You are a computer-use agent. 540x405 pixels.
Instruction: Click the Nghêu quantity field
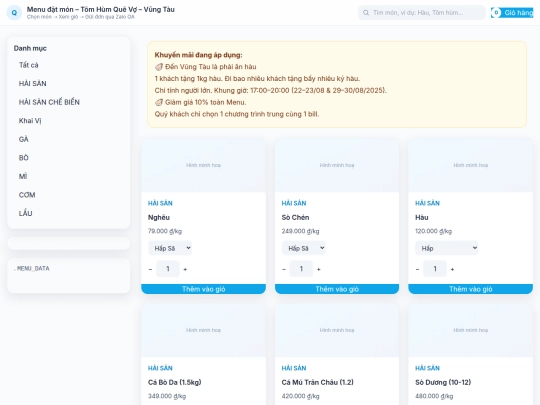pos(168,269)
